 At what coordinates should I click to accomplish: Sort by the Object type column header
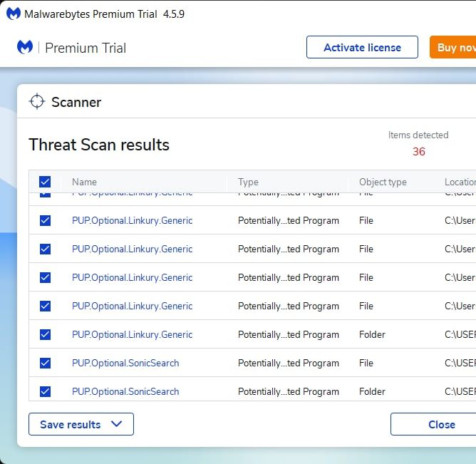[383, 182]
